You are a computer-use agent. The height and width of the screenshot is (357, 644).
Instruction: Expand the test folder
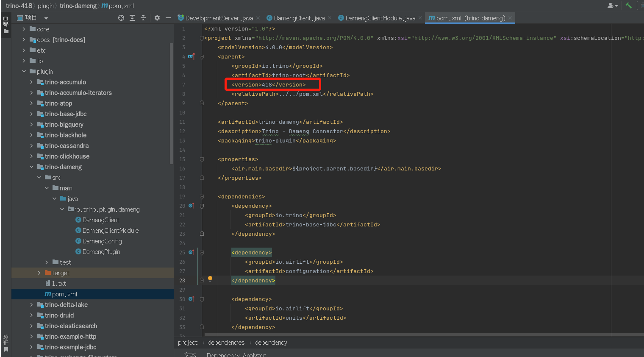tap(47, 262)
